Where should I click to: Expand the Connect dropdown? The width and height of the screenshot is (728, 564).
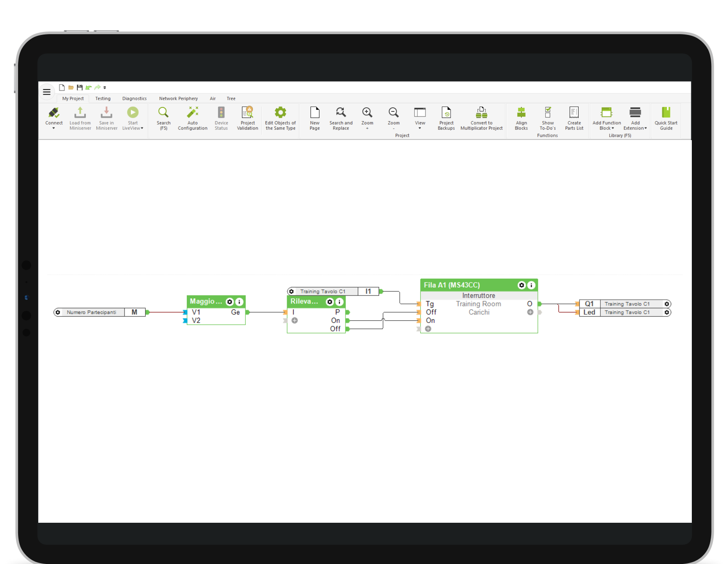[x=54, y=128]
